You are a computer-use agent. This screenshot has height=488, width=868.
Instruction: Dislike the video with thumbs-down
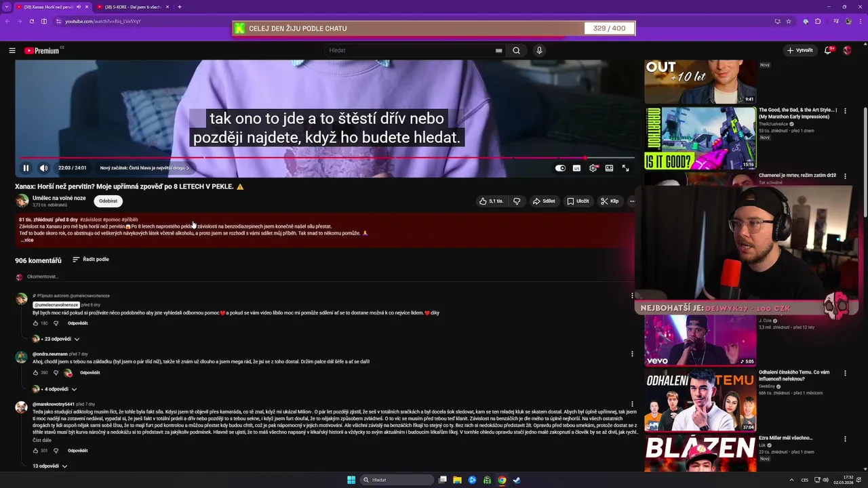click(517, 201)
